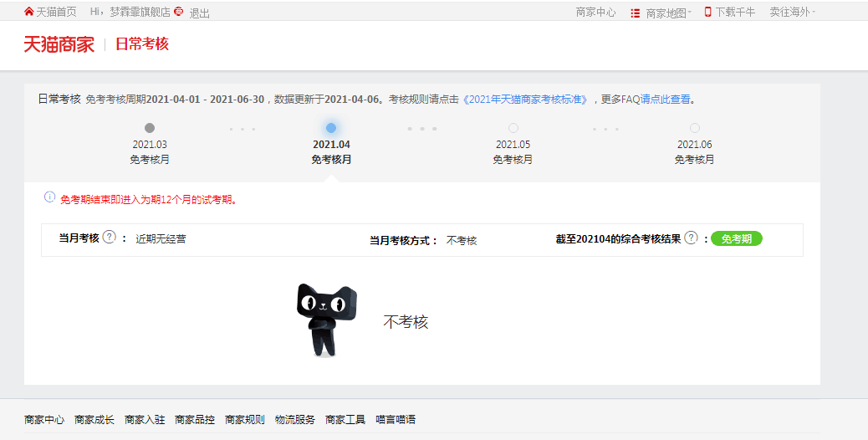Select the 2021.04 month marker
Screen dimensions: 868x440
[x=331, y=128]
